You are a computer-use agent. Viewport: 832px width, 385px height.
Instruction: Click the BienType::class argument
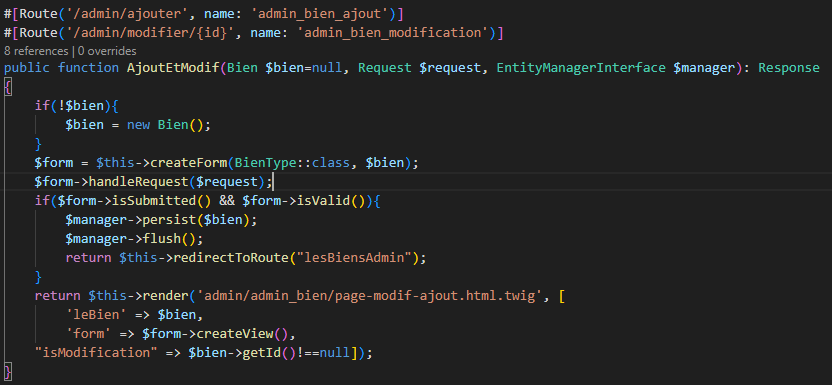[293, 163]
